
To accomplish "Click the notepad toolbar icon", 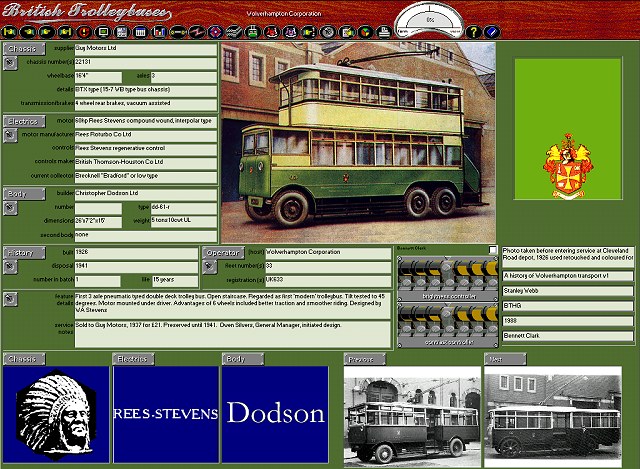I will coord(347,32).
